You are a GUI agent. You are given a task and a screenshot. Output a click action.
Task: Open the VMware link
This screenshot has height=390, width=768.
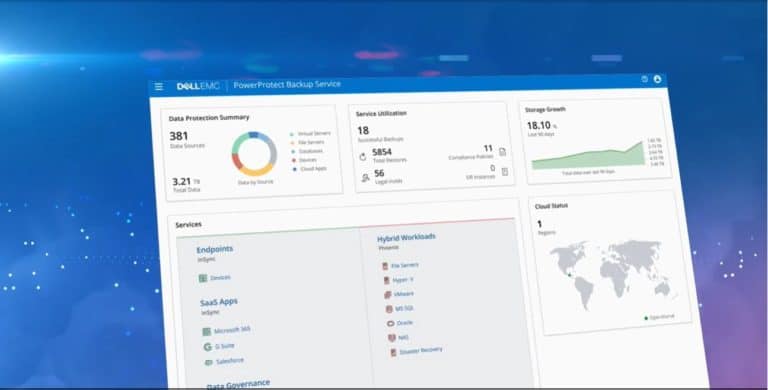tap(404, 294)
